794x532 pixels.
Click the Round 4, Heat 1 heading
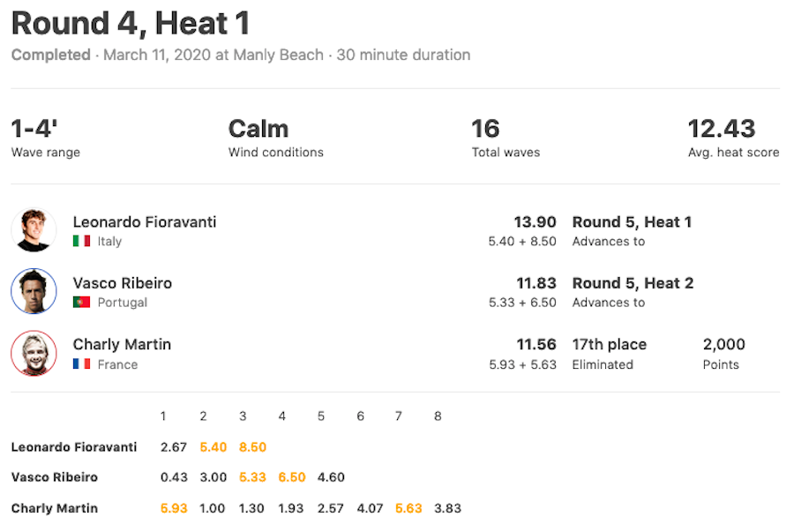tap(131, 23)
